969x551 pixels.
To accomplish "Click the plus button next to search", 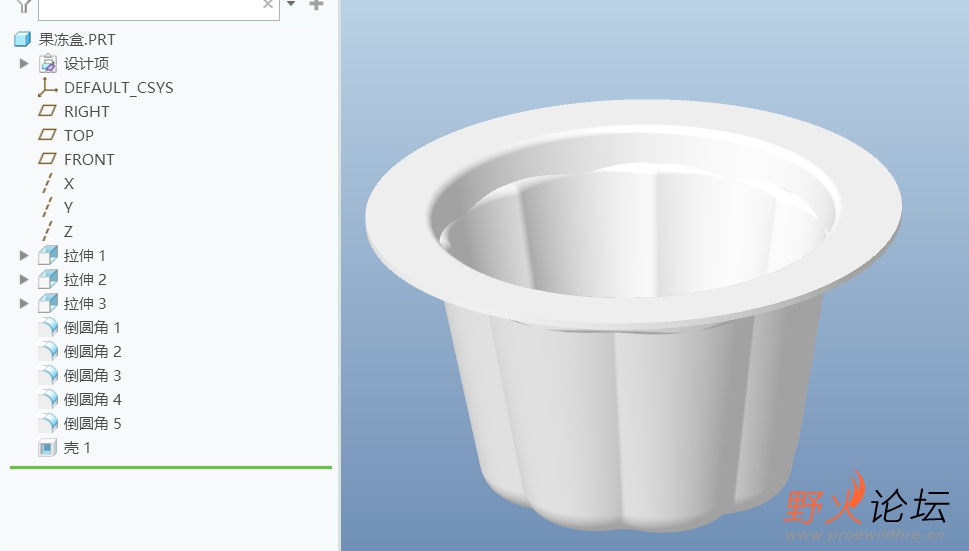I will 316,5.
